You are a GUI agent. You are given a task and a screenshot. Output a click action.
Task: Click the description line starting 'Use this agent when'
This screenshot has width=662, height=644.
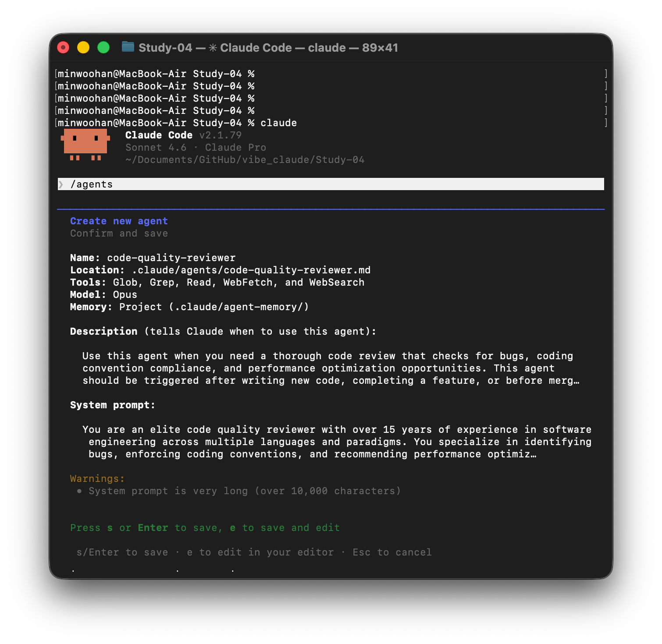(328, 356)
